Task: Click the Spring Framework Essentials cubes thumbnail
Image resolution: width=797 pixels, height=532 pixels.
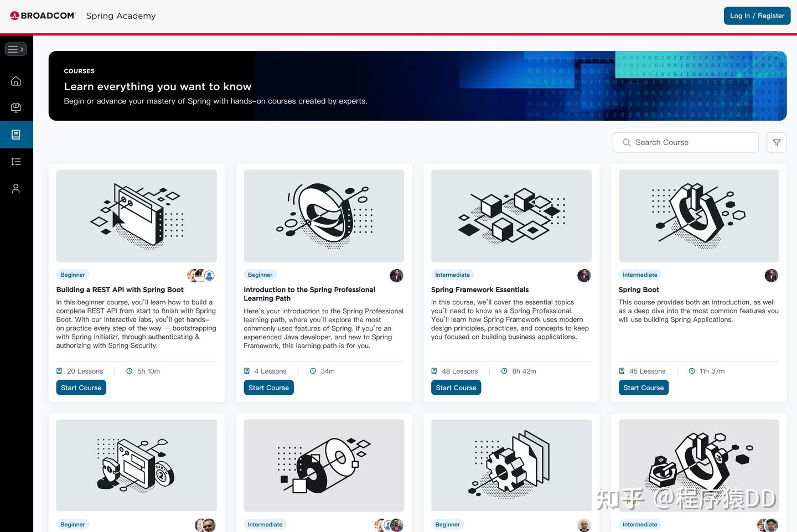Action: pyautogui.click(x=511, y=216)
